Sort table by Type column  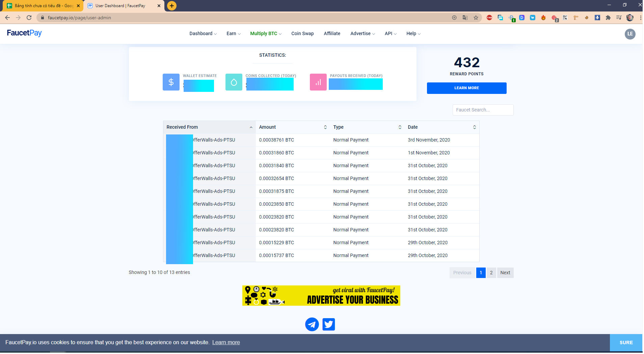coord(367,127)
